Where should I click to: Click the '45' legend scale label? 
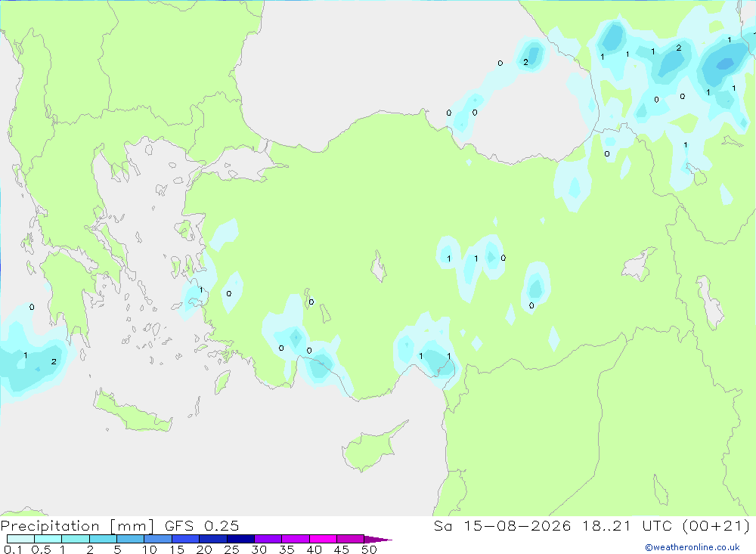tap(342, 549)
